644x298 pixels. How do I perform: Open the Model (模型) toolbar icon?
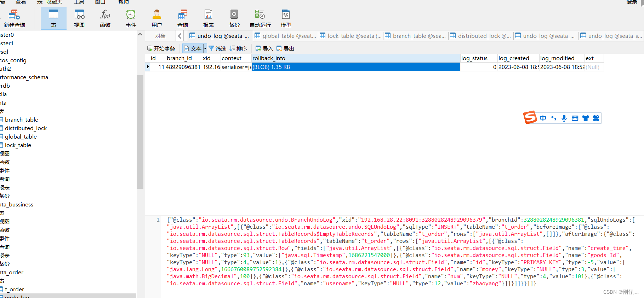point(286,19)
